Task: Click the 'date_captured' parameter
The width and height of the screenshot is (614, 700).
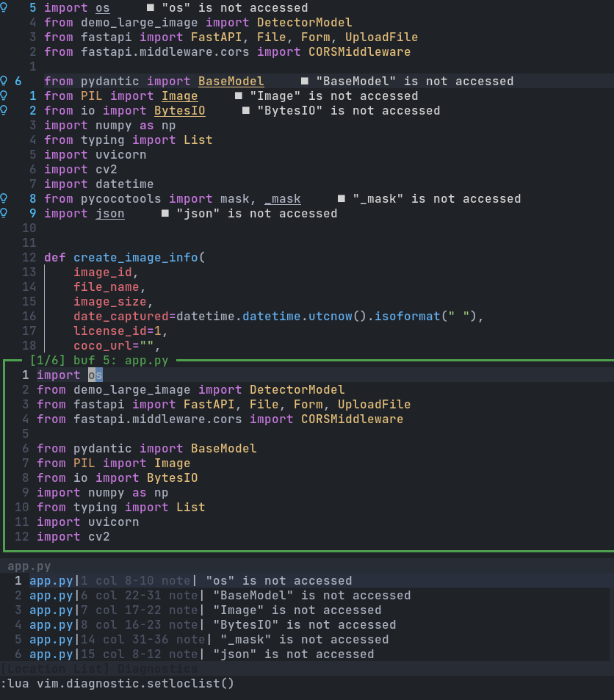Action: click(121, 316)
